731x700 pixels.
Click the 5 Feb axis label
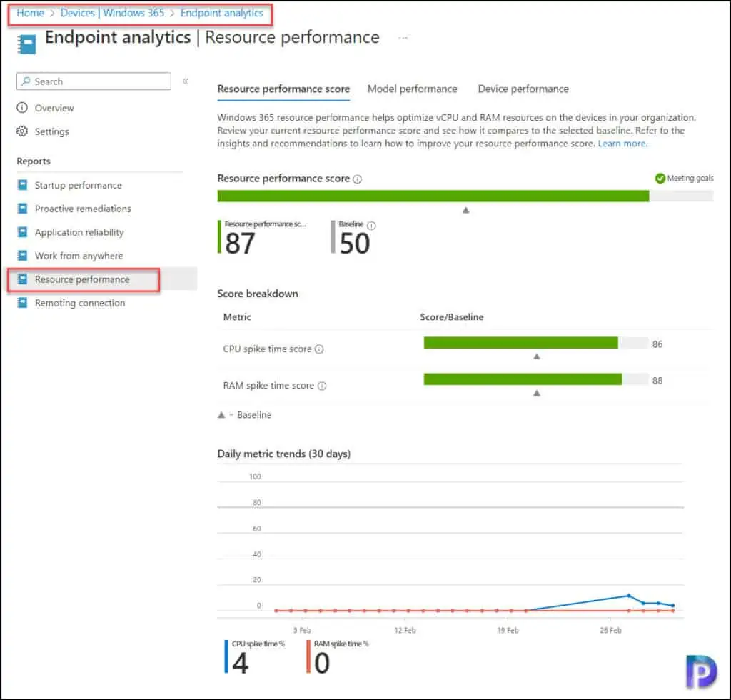302,631
